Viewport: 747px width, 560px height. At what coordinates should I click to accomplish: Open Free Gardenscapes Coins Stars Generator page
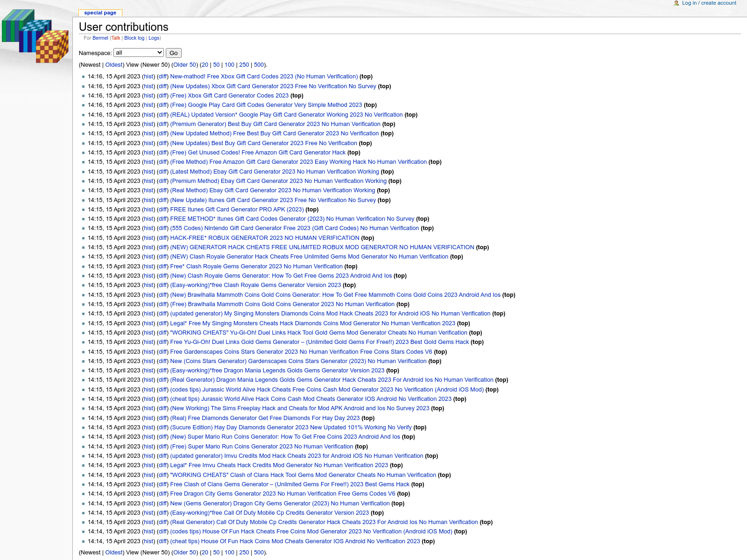click(301, 352)
